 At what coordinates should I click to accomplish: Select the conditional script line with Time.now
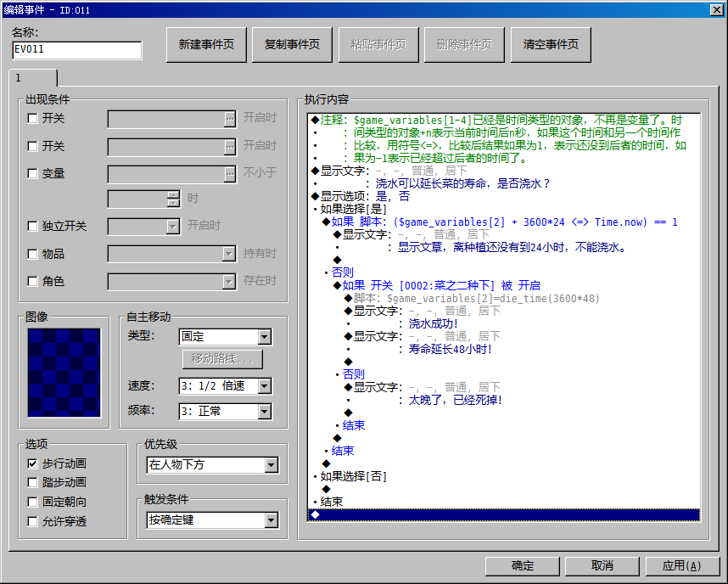pos(504,222)
